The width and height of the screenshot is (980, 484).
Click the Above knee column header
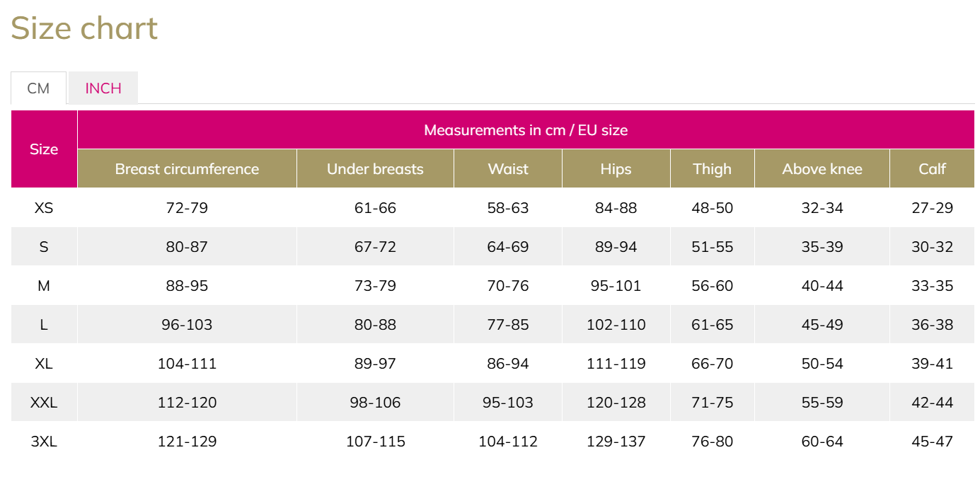pos(822,169)
